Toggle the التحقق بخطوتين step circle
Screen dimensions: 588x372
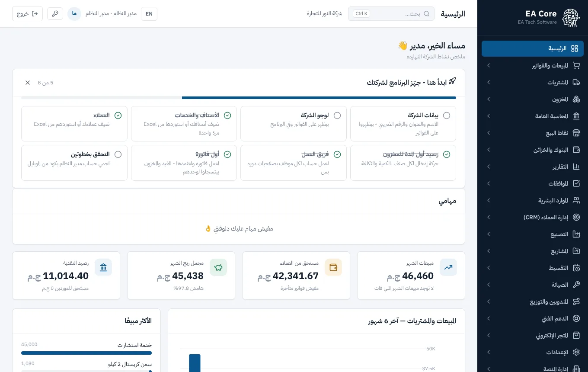pyautogui.click(x=118, y=154)
